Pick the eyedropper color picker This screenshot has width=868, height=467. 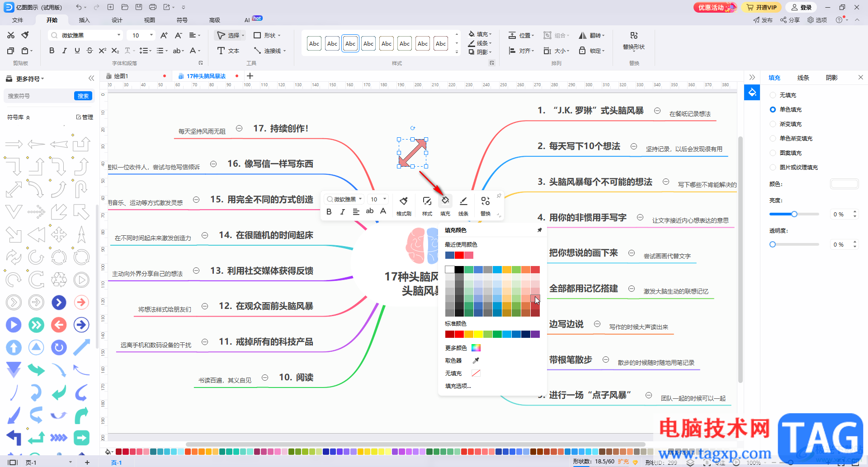[476, 360]
